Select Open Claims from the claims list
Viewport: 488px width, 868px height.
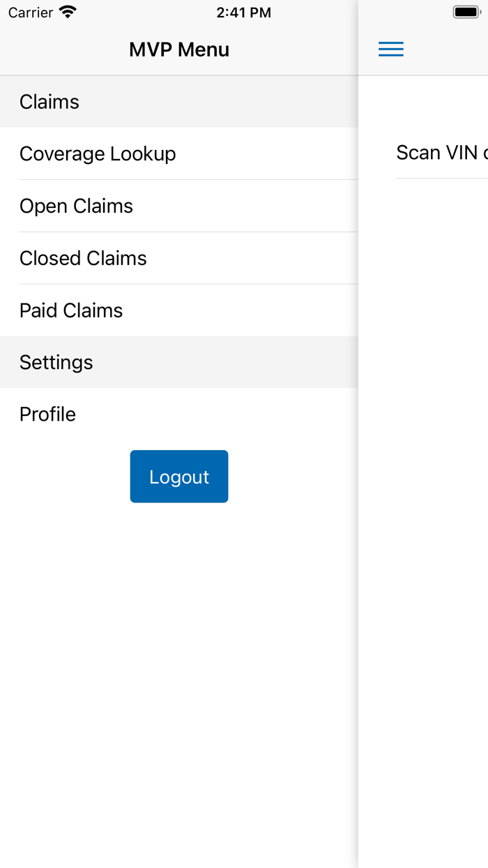75,206
